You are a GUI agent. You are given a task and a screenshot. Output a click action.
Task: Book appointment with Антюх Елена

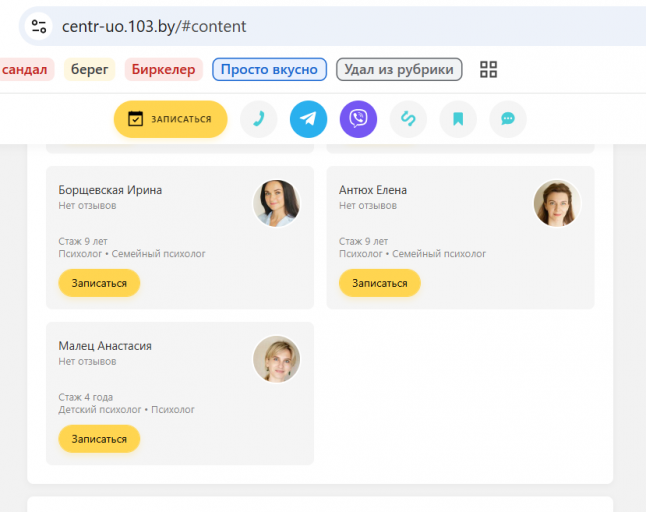tap(380, 283)
